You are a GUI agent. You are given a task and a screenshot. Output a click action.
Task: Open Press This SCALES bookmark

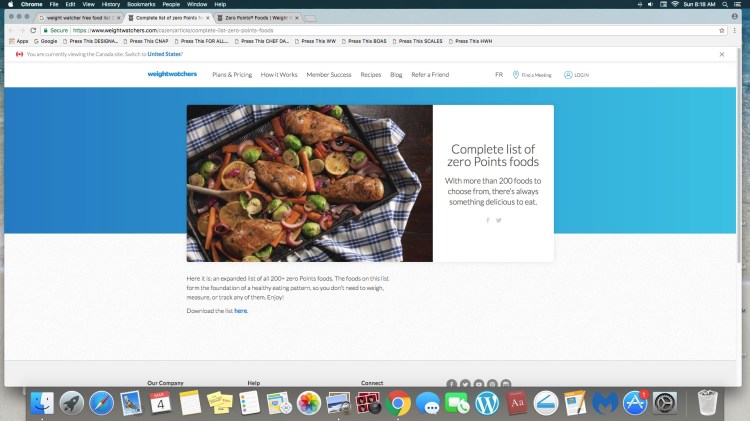pos(417,41)
